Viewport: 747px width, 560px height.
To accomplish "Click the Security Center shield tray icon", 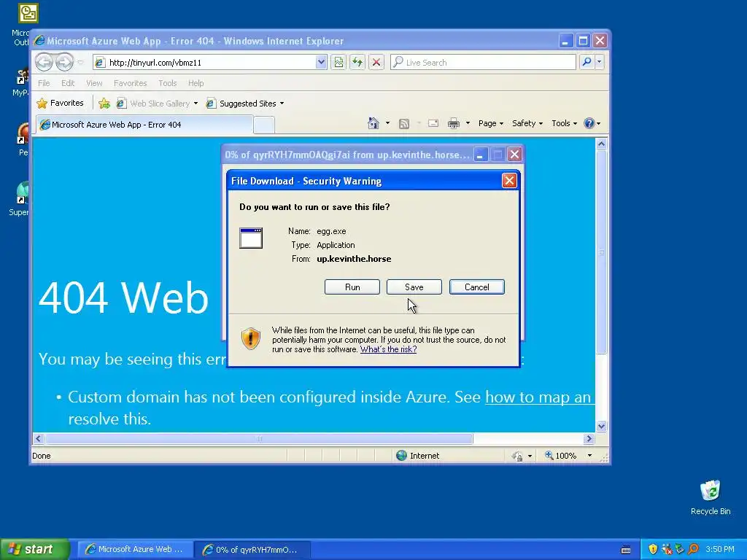I will coord(653,549).
